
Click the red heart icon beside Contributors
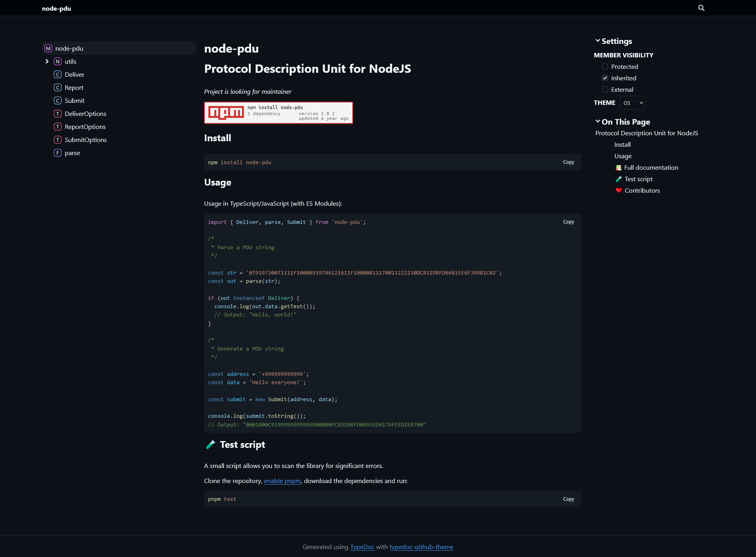click(619, 191)
